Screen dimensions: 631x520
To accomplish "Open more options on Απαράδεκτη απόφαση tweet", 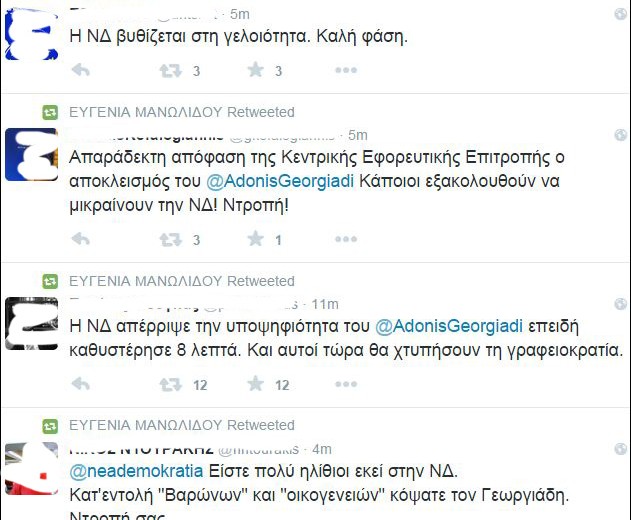I will 345,240.
